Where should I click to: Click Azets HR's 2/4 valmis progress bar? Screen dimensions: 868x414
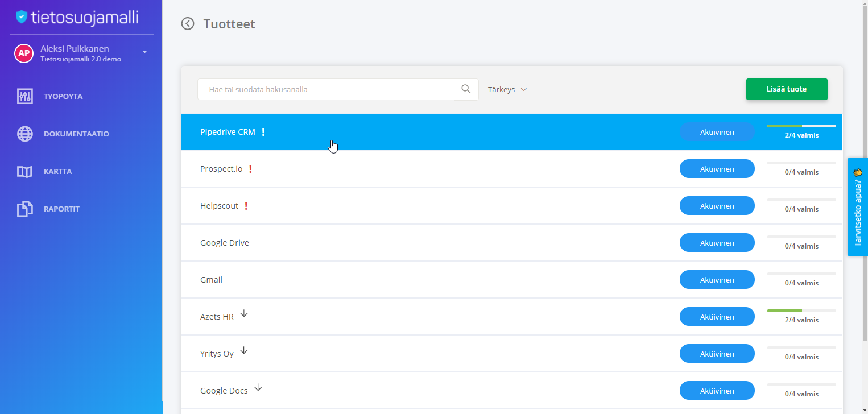pos(801,310)
